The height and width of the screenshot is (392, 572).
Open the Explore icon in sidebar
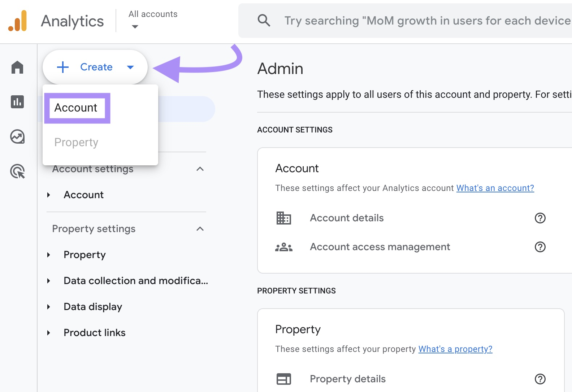(17, 137)
